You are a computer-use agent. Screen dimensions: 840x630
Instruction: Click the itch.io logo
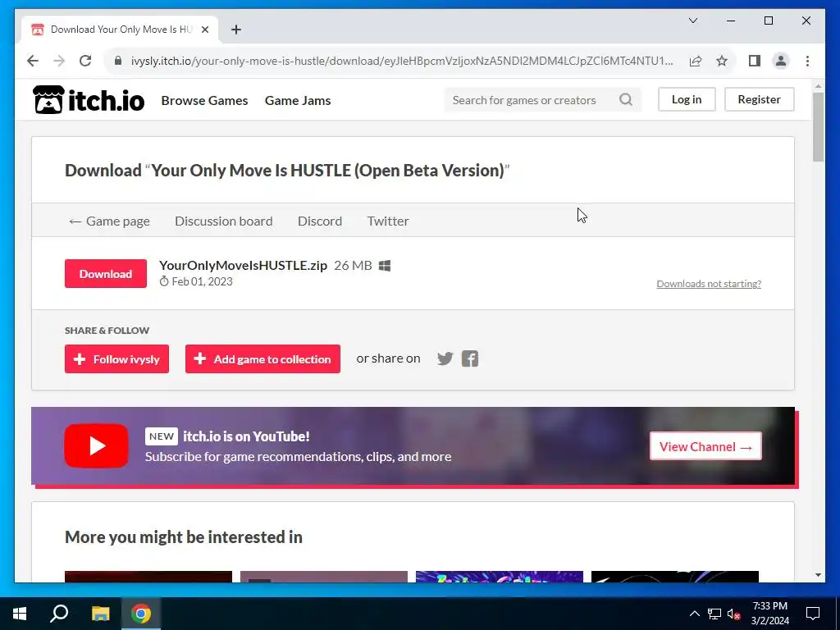point(89,100)
